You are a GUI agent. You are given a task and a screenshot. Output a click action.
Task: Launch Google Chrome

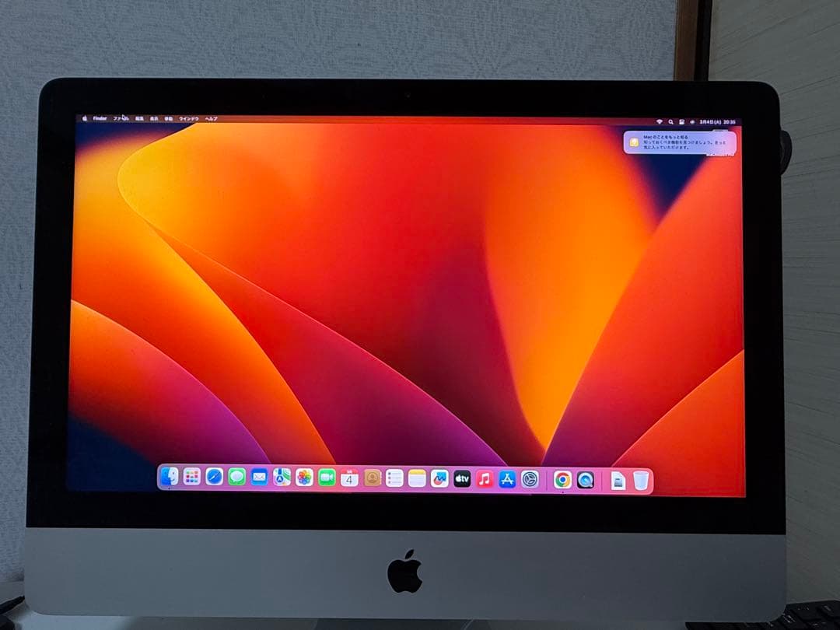coord(562,481)
